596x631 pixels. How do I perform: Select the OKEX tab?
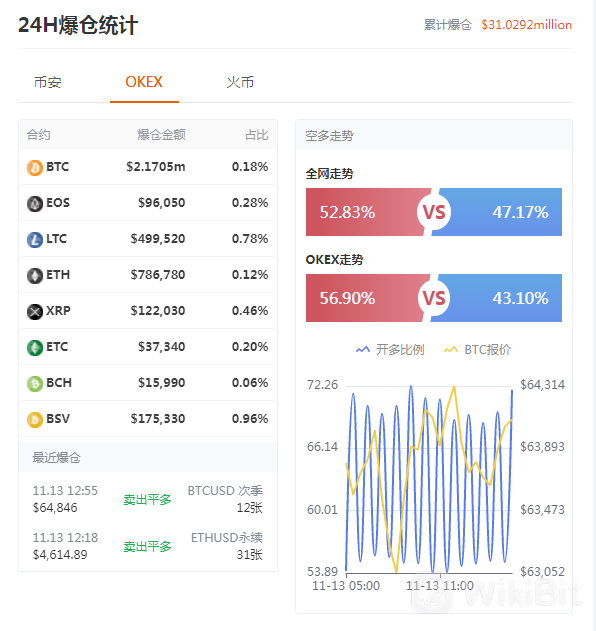(x=144, y=82)
